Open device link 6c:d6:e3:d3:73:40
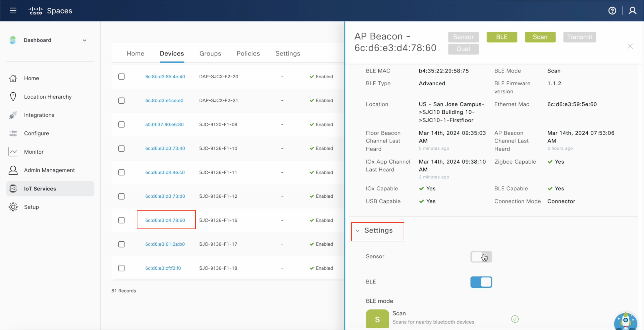This screenshot has height=330, width=644. [165, 148]
